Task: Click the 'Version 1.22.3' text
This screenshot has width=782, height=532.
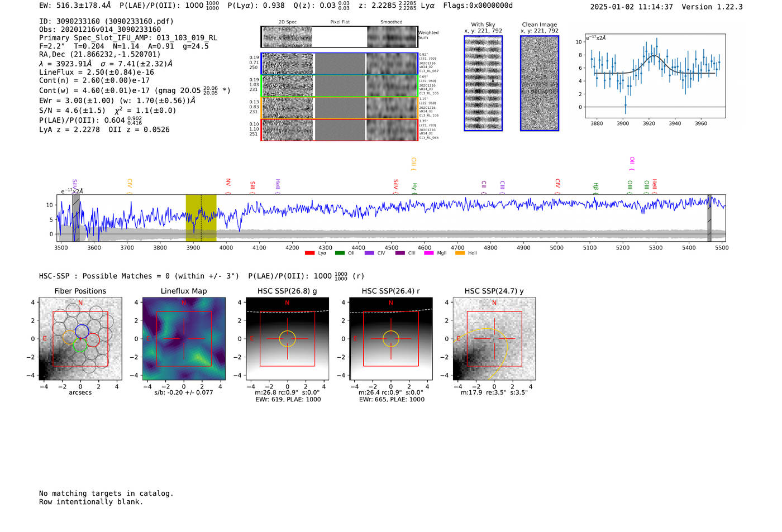Action: tap(712, 7)
